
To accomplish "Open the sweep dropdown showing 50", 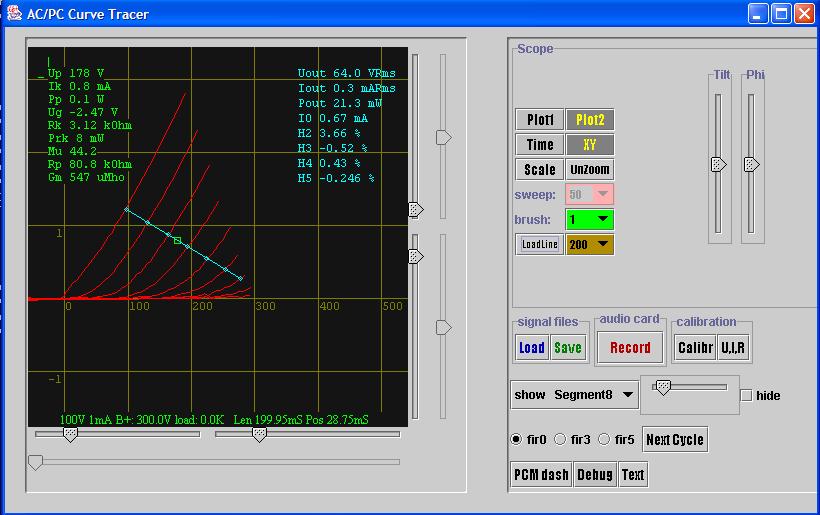I will click(590, 194).
